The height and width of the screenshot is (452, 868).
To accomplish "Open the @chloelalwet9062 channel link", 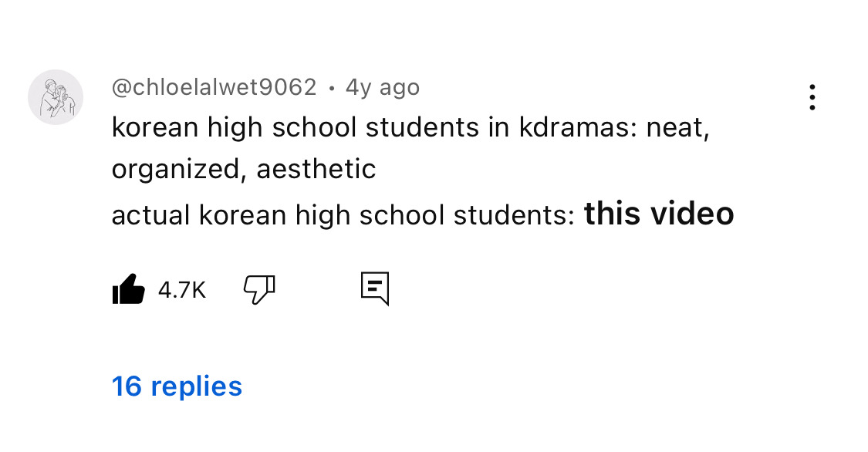I will (214, 88).
